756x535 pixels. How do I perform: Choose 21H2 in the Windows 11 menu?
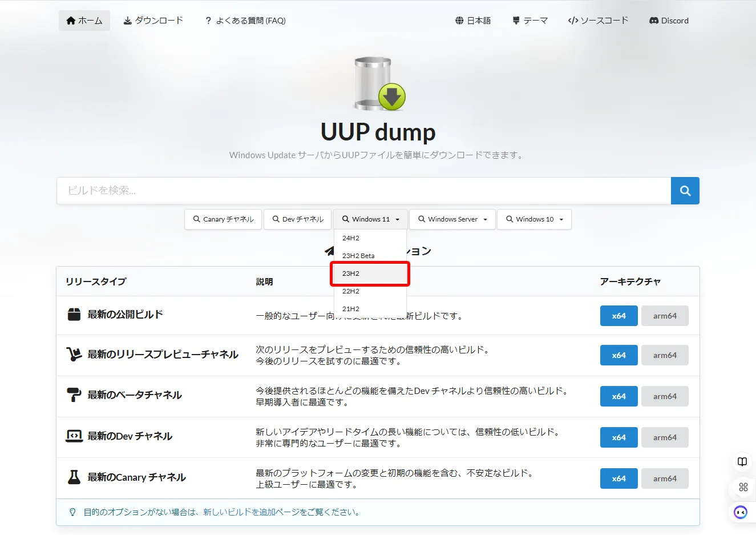[370, 309]
